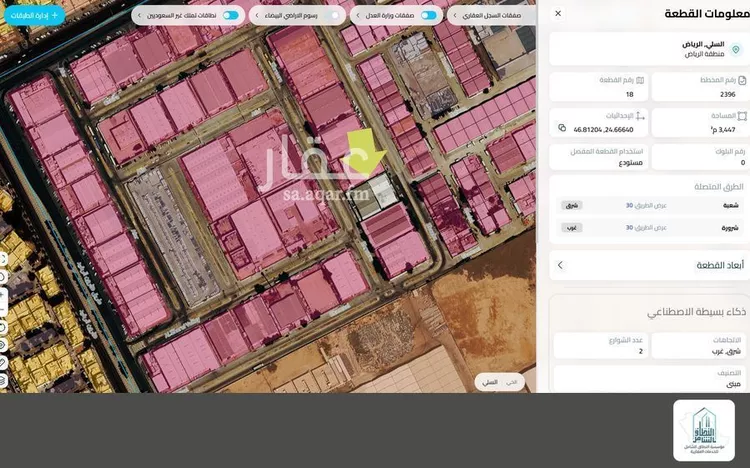Screen dimensions: 750x468
Task: Click the إدارة الطبقات button
Action: pyautogui.click(x=34, y=15)
